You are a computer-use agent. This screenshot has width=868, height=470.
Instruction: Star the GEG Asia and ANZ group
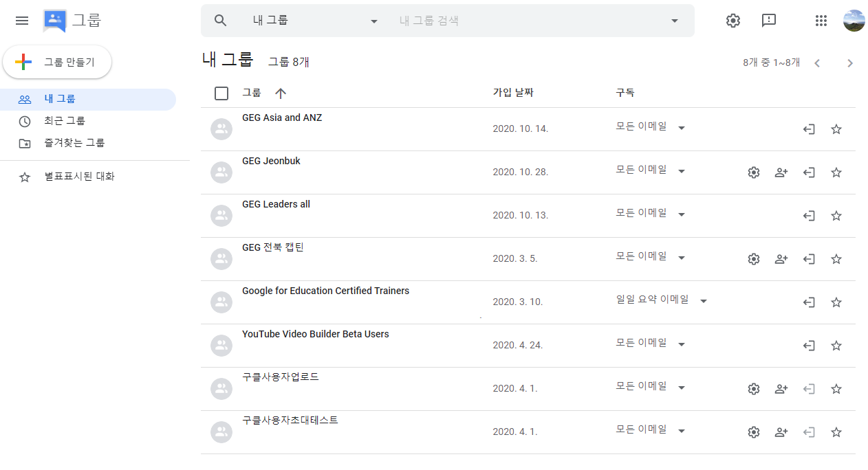tap(836, 129)
